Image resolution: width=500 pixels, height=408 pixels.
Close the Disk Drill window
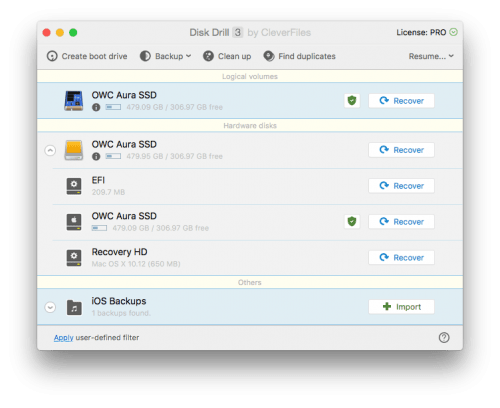click(47, 32)
